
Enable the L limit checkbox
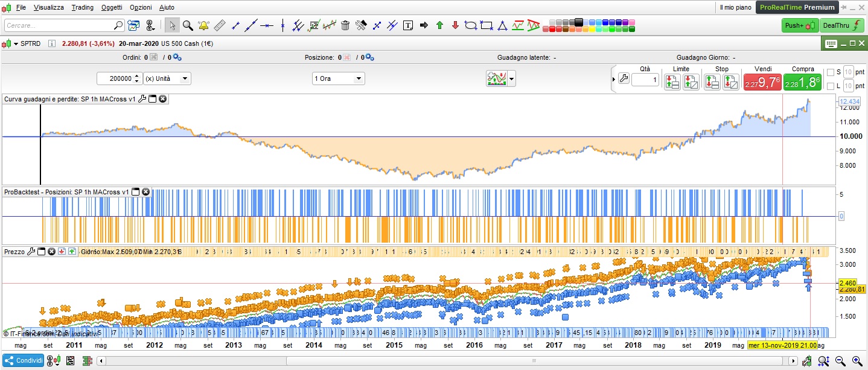click(831, 86)
